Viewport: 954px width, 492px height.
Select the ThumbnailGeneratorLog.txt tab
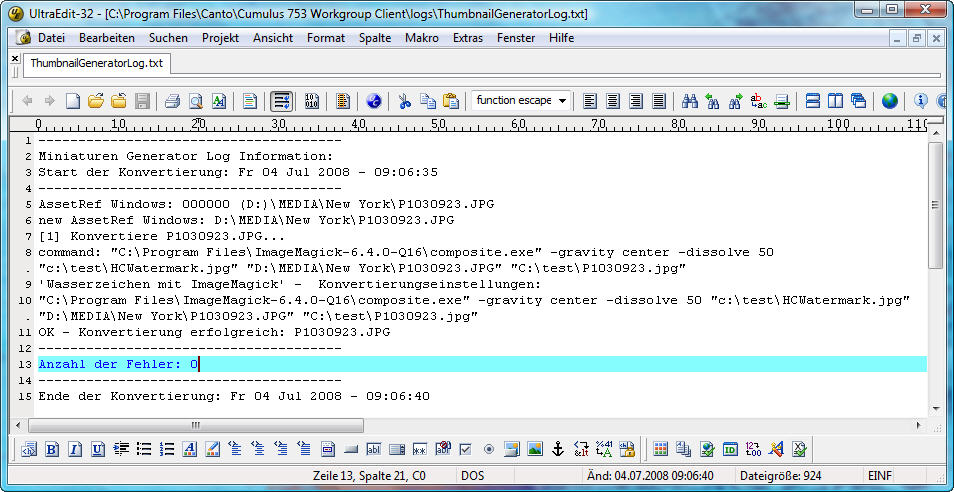97,63
